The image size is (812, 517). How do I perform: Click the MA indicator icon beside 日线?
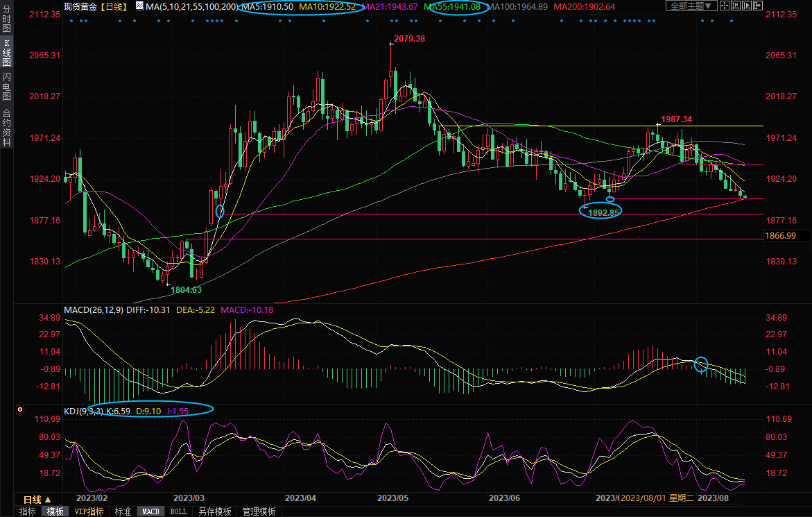pyautogui.click(x=140, y=6)
